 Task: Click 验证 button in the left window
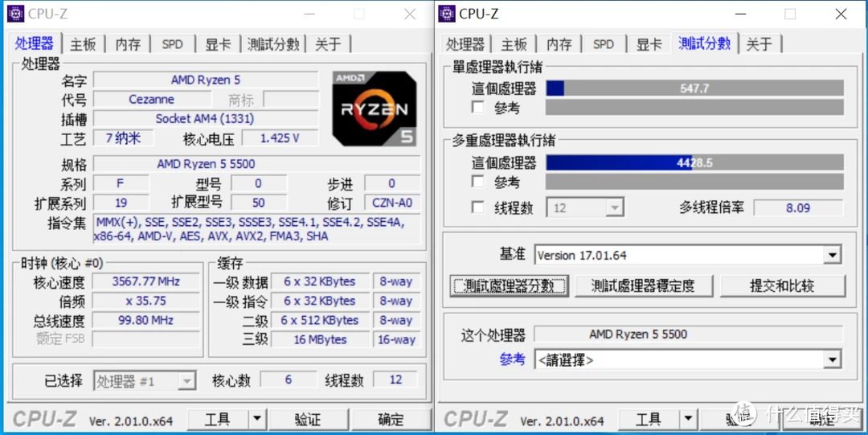click(308, 420)
